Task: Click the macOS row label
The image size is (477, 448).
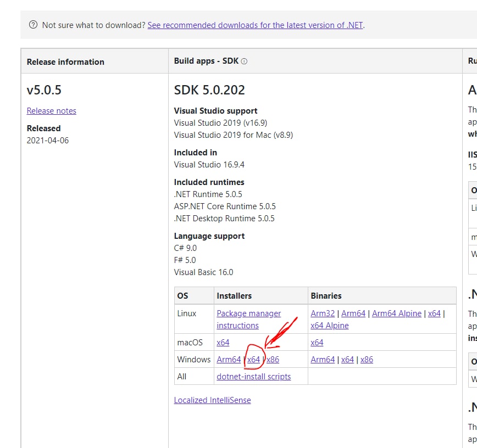Action: [190, 343]
